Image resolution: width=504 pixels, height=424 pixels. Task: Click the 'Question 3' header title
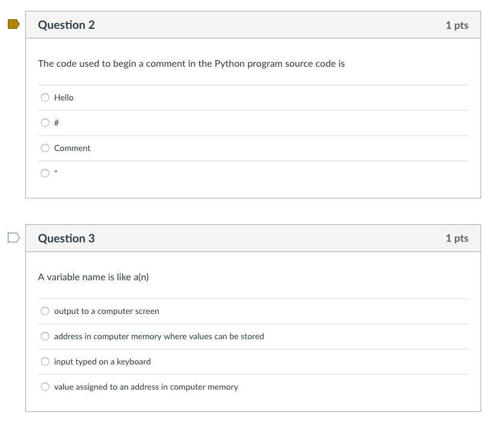pyautogui.click(x=66, y=239)
